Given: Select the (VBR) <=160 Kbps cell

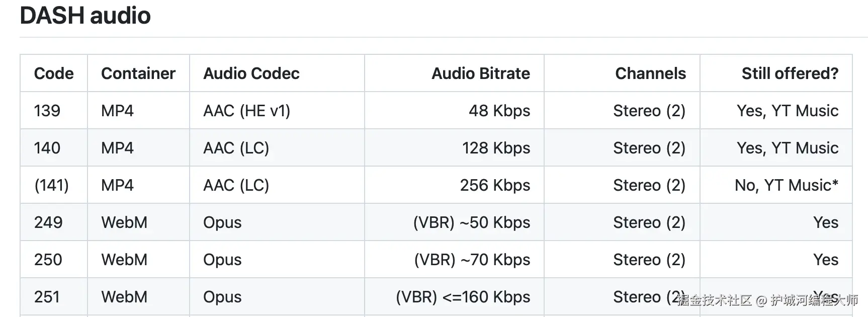Looking at the screenshot, I should coord(463,297).
